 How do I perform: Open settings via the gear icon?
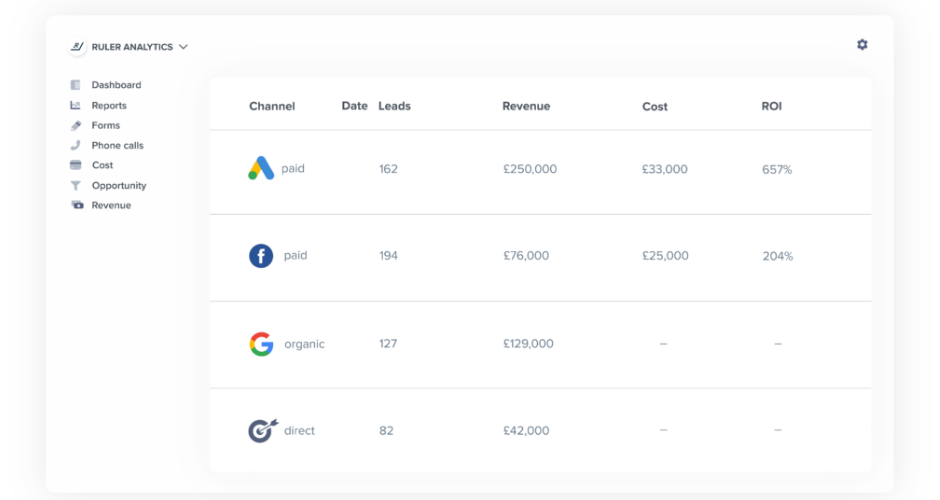click(862, 45)
